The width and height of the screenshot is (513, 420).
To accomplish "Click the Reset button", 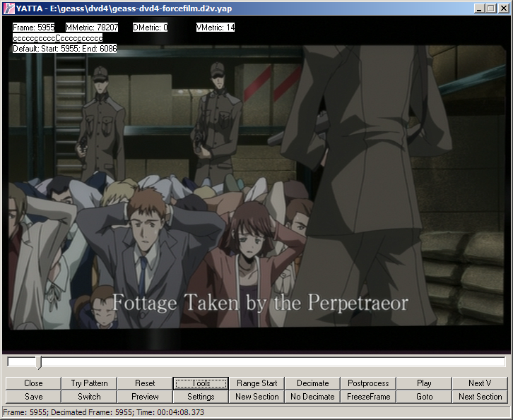I will (145, 383).
